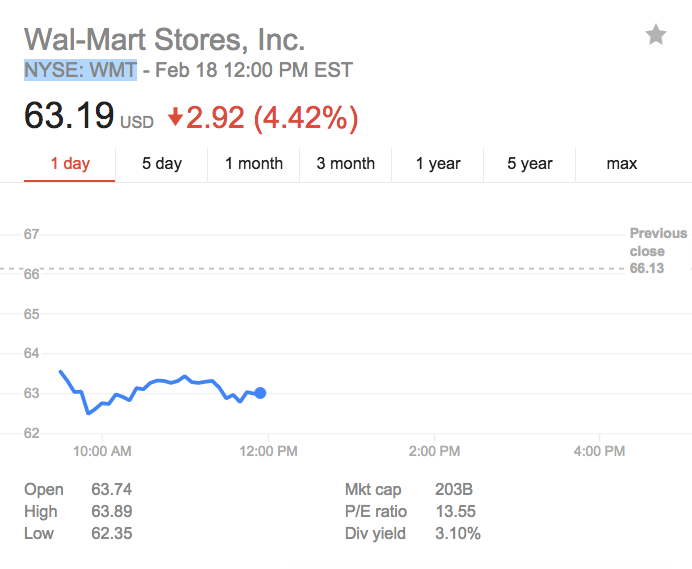Select the 1 day tab
Screen dimensions: 692x569
coord(70,164)
